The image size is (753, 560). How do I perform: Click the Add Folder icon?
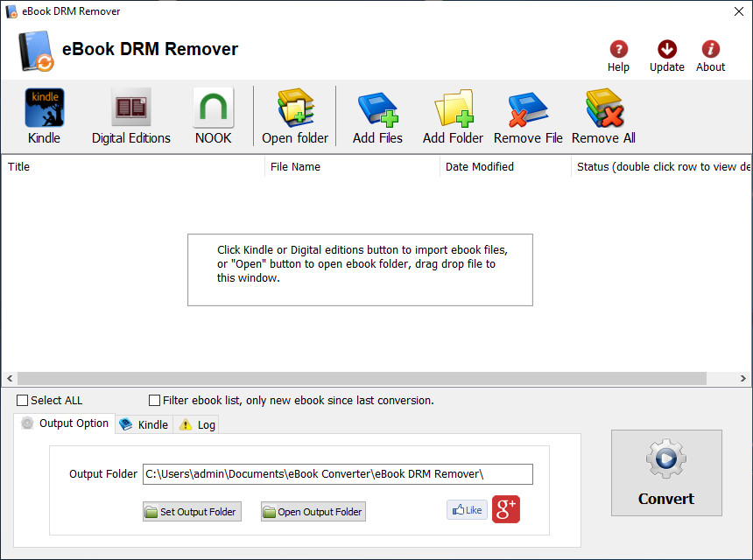[x=453, y=116]
